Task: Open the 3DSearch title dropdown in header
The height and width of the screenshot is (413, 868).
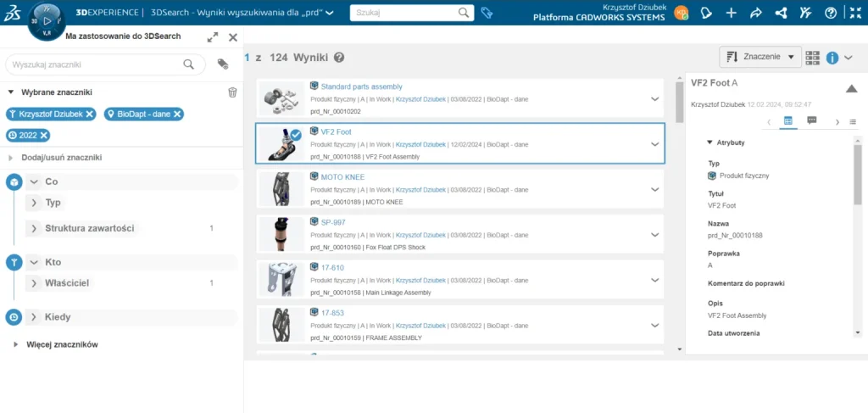Action: pyautogui.click(x=330, y=13)
